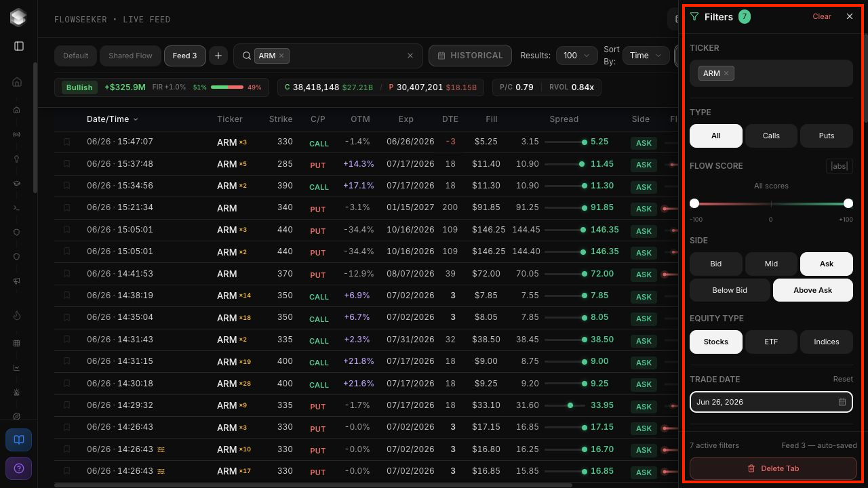868x488 pixels.
Task: Open the flame hot flow icon
Action: [17, 315]
